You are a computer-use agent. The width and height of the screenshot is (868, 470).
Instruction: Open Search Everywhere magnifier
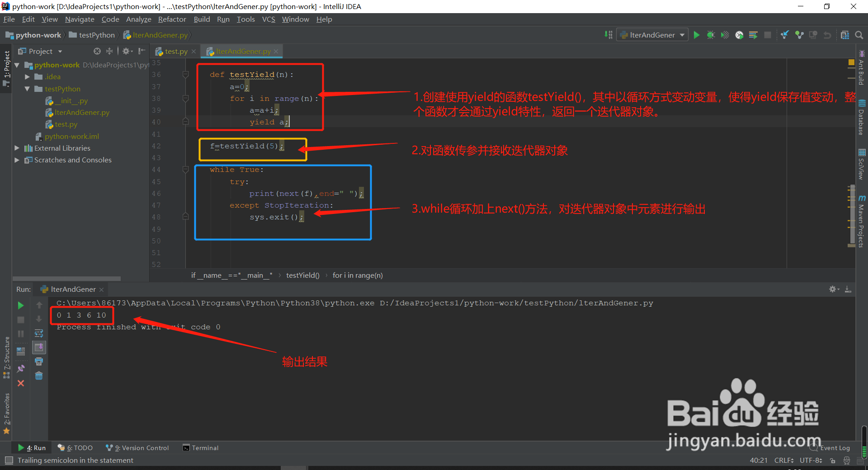pyautogui.click(x=859, y=35)
